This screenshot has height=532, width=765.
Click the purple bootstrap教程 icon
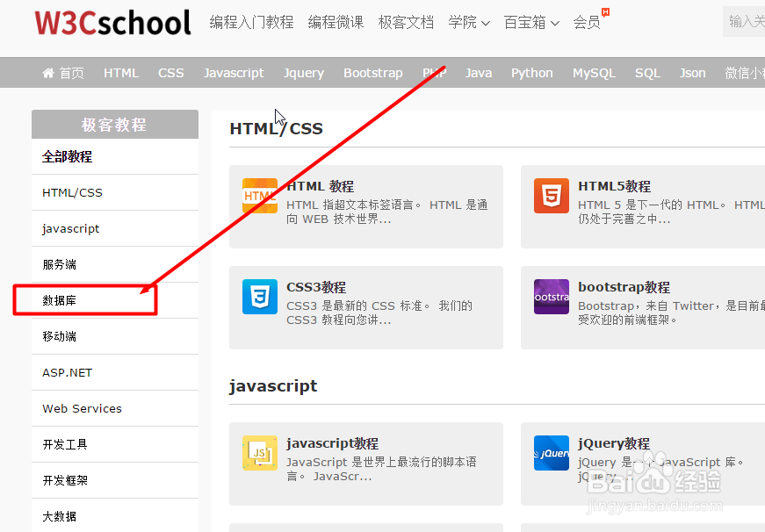click(551, 296)
